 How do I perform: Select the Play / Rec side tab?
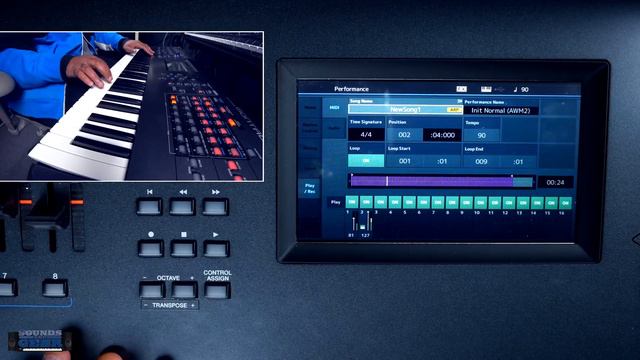tap(309, 188)
